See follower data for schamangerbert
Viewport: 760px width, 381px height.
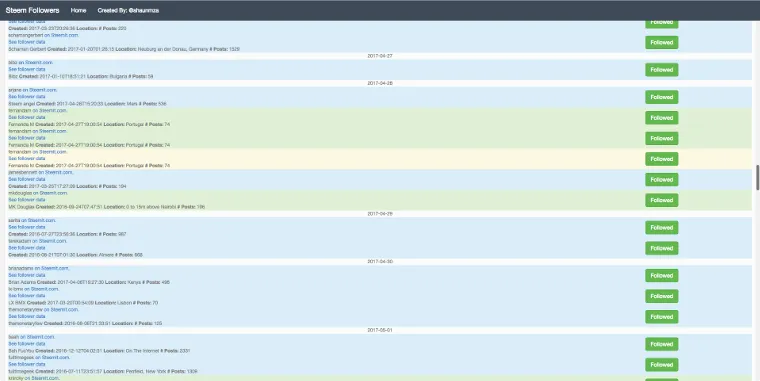point(27,42)
